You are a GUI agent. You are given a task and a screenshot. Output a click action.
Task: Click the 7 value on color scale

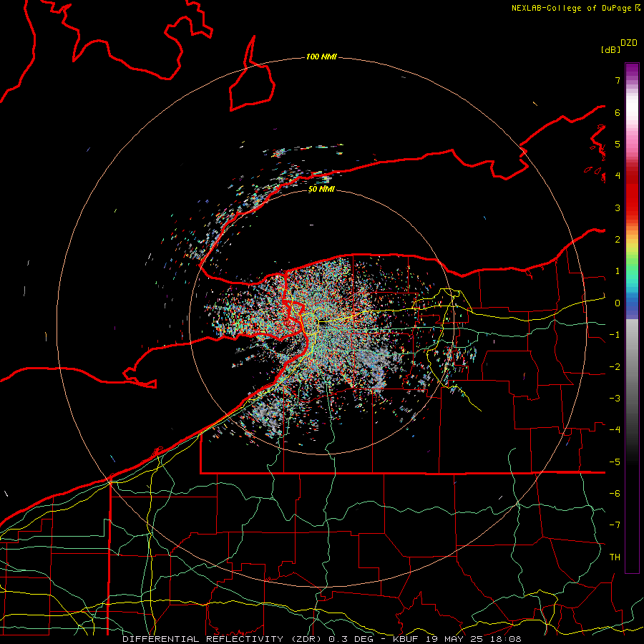tap(618, 80)
